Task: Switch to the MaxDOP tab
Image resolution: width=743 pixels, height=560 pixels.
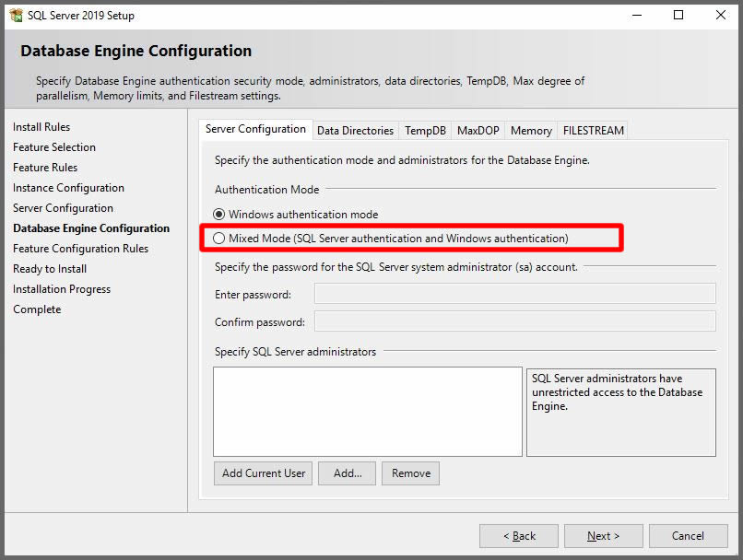Action: 478,131
